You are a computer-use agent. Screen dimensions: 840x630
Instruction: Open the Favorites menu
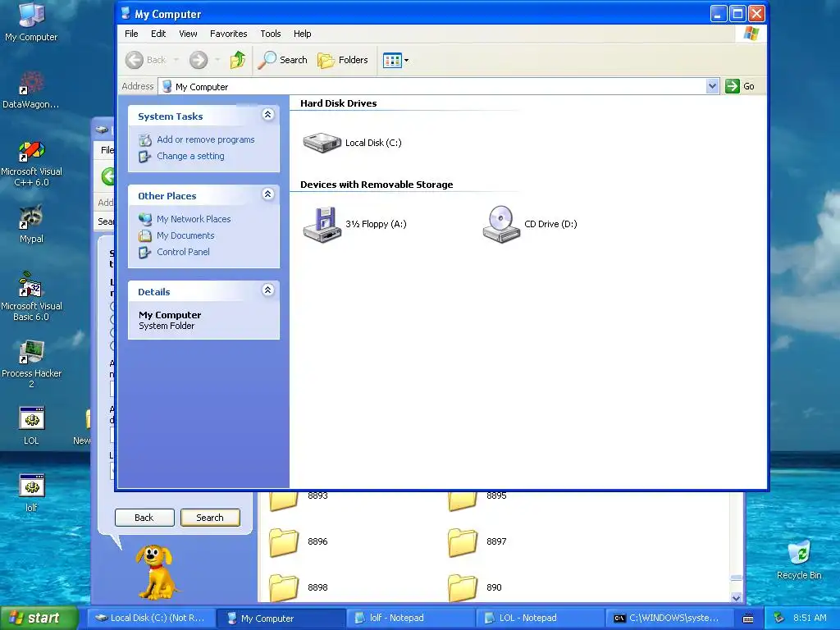pos(229,34)
